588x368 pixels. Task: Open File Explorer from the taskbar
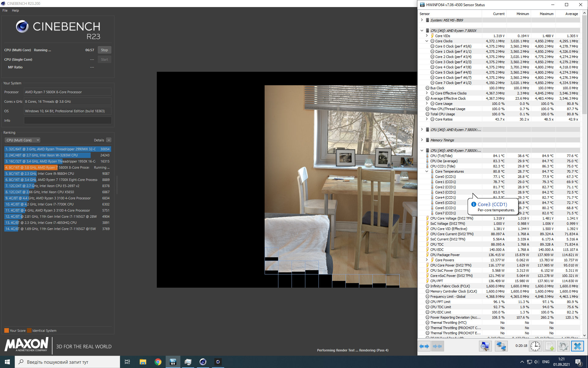[x=143, y=362]
